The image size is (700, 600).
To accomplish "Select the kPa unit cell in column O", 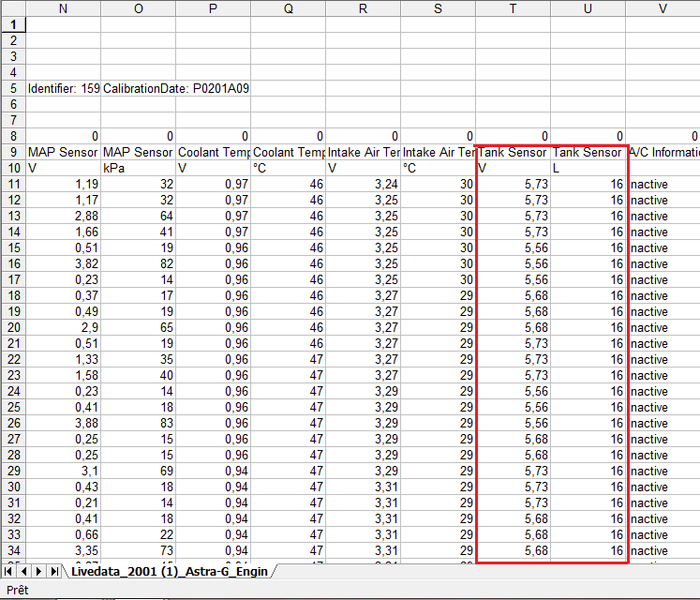I will point(138,168).
